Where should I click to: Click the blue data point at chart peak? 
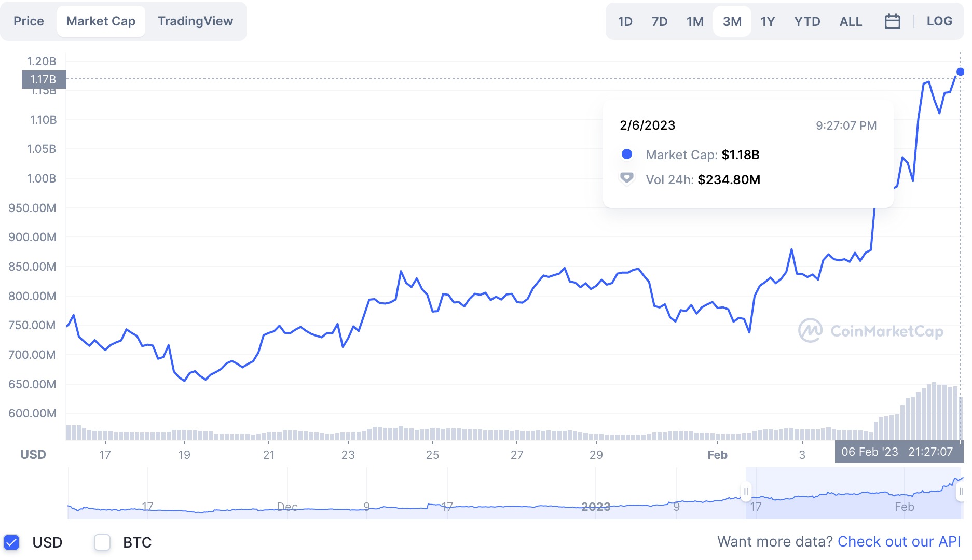coord(960,72)
